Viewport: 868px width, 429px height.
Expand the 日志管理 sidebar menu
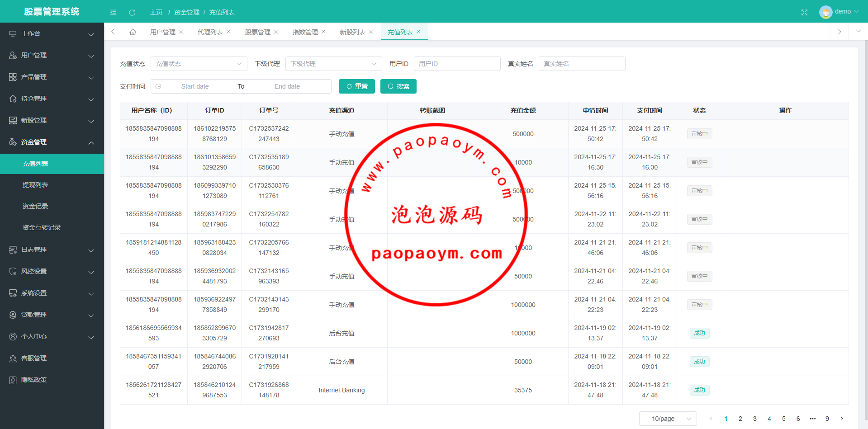point(52,250)
